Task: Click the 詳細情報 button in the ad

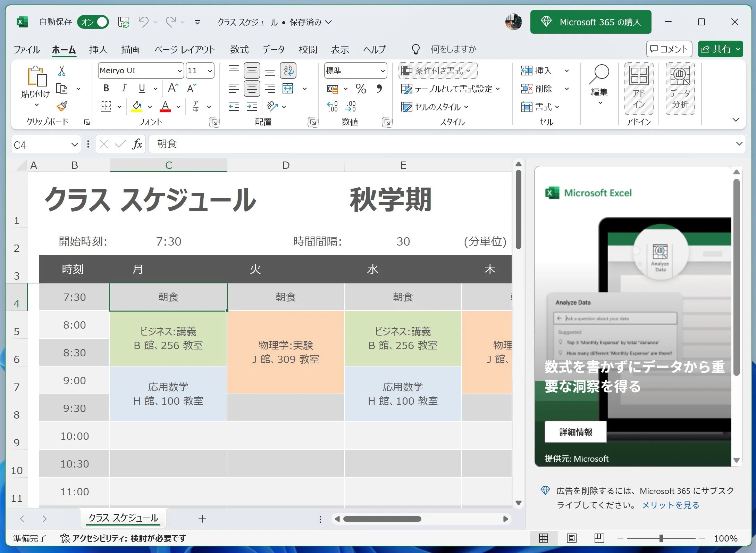Action: pyautogui.click(x=576, y=432)
